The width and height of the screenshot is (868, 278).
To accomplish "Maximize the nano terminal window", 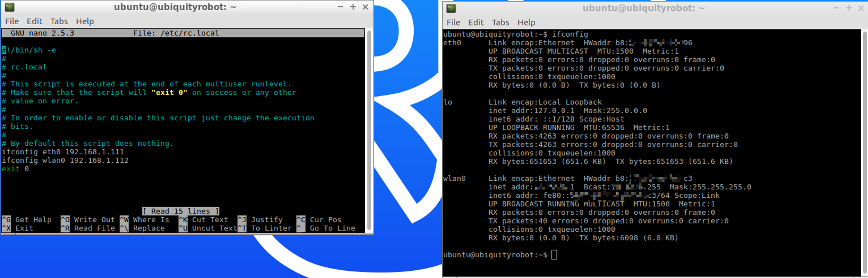I will (x=353, y=7).
